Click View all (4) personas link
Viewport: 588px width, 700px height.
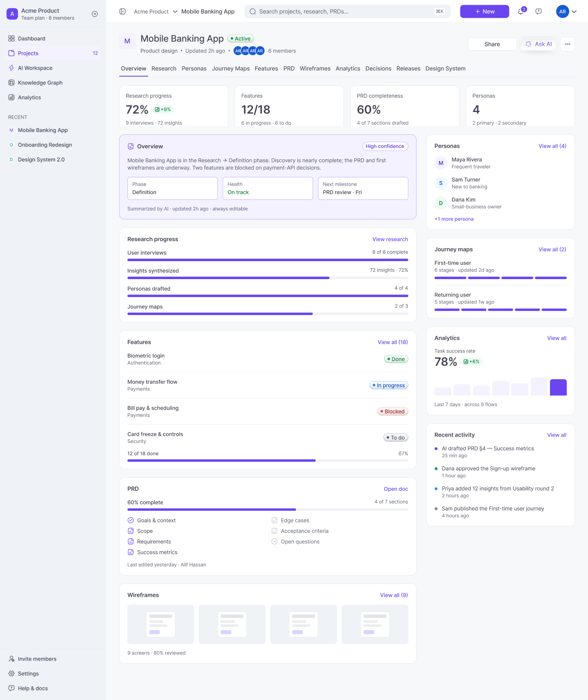(x=552, y=146)
